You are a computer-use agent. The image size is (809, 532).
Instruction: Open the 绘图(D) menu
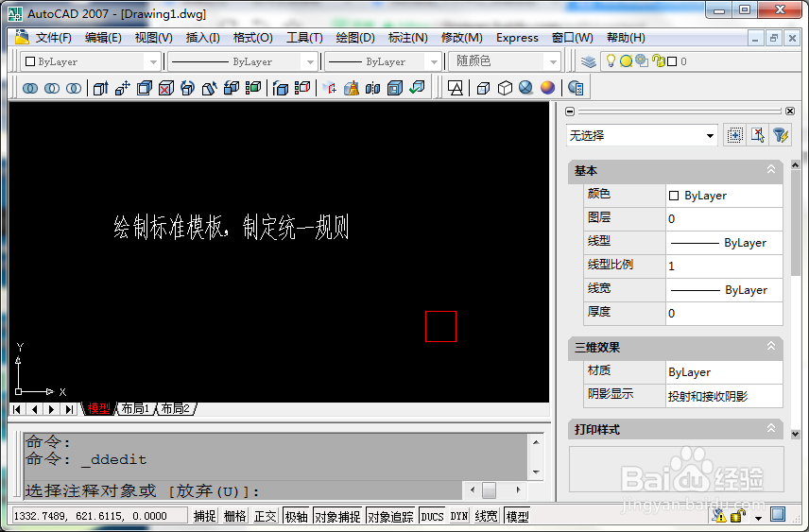(x=355, y=38)
